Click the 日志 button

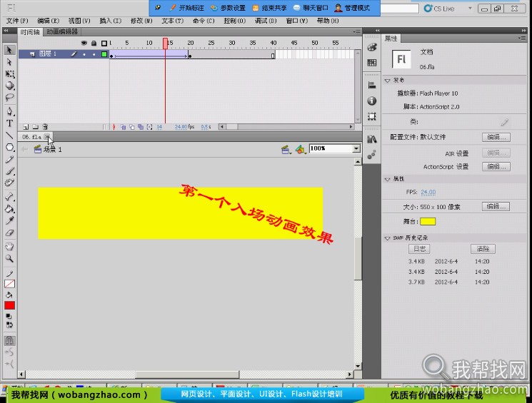(419, 249)
